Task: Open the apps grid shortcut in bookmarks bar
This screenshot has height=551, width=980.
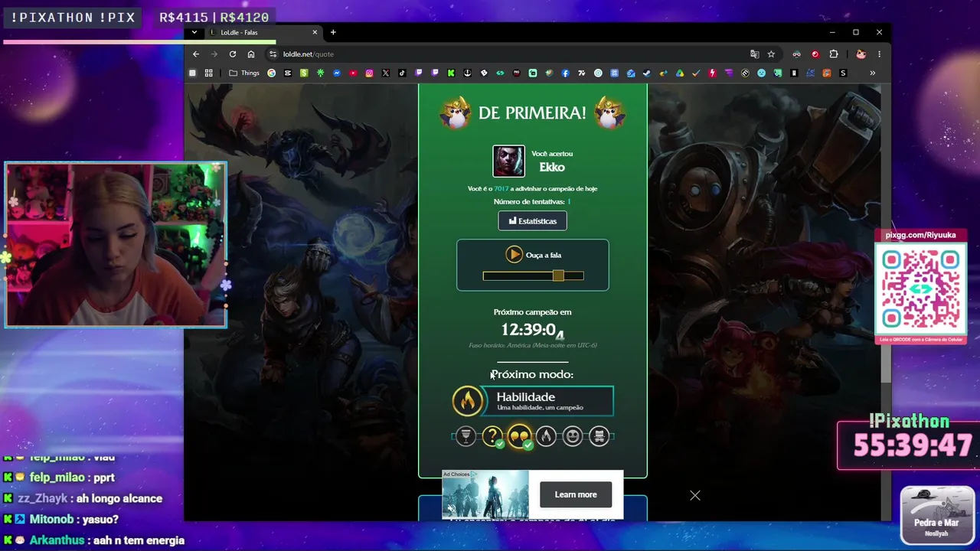Action: click(208, 73)
